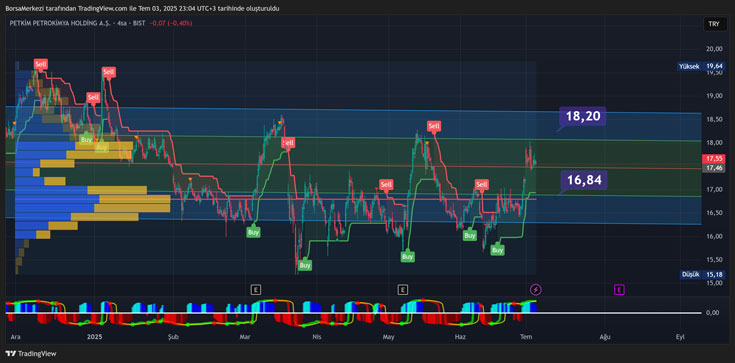The image size is (735, 363).
Task: Click the Nis month label on time axis
Action: pos(316,337)
